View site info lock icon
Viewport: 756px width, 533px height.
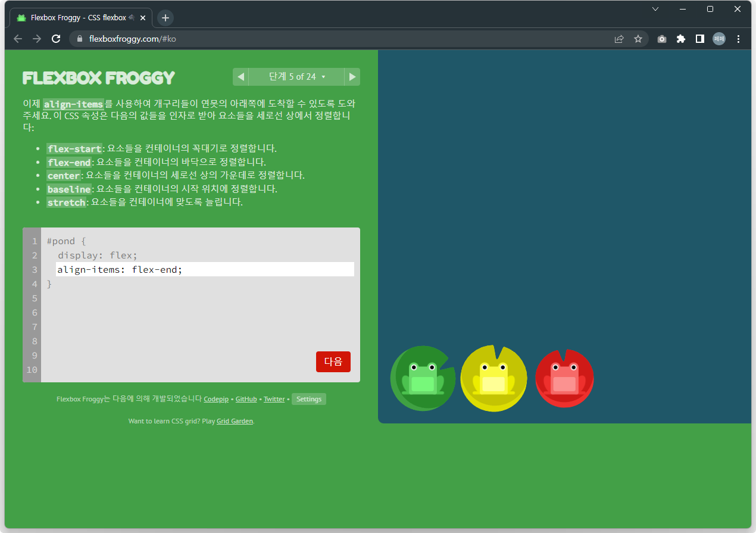(79, 39)
